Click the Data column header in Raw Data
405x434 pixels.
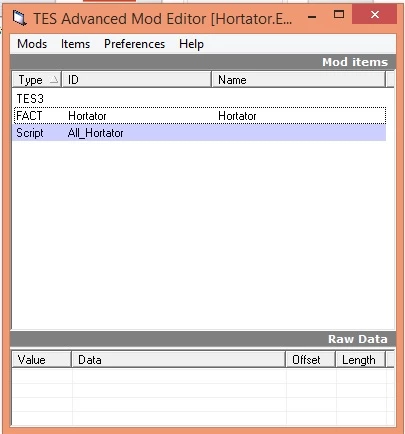click(179, 360)
